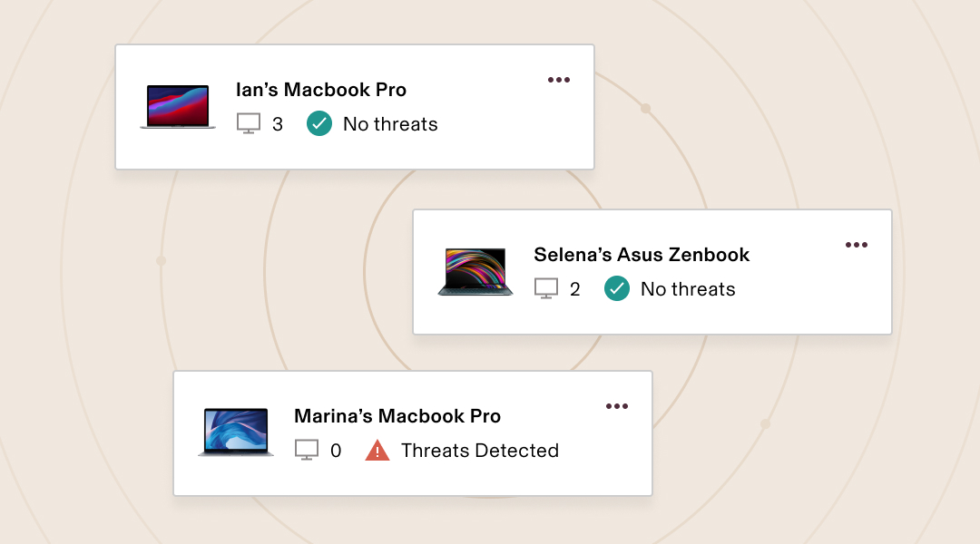Click No threats label on Selena's card
980x544 pixels.
click(x=688, y=289)
